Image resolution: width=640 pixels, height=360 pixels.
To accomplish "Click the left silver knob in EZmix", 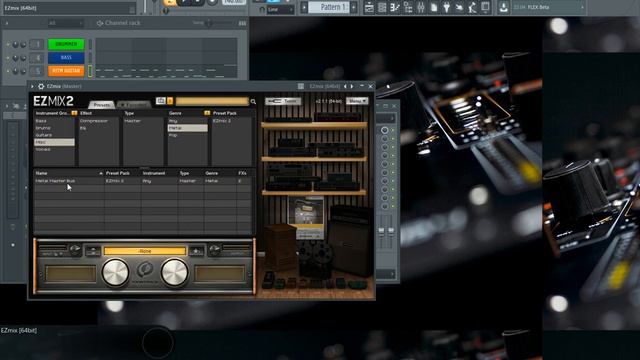I will (115, 272).
